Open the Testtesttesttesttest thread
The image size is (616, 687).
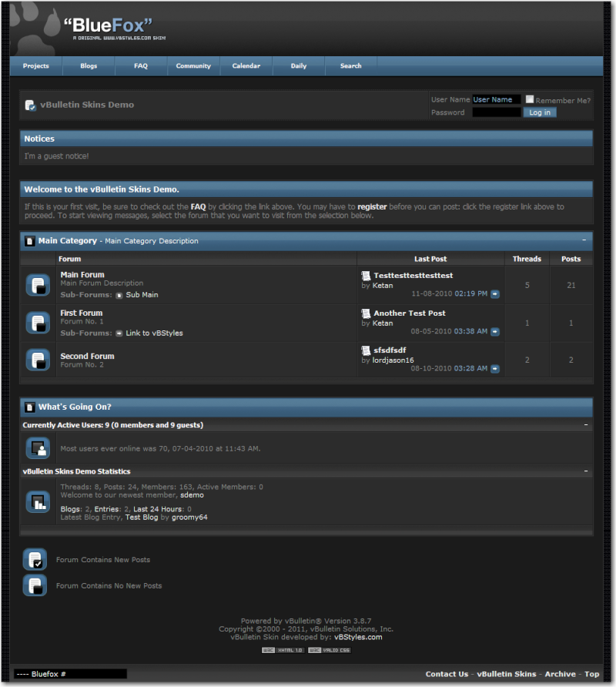413,276
